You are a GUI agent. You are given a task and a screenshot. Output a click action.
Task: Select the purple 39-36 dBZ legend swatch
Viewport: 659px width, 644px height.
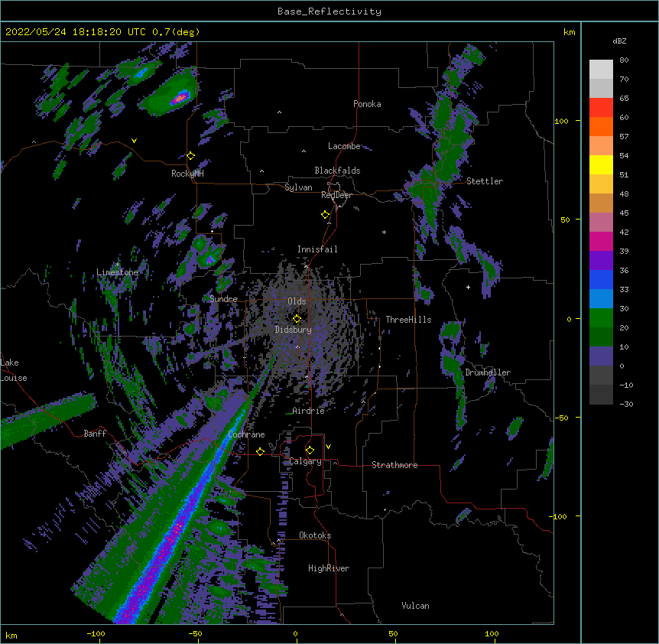click(601, 261)
